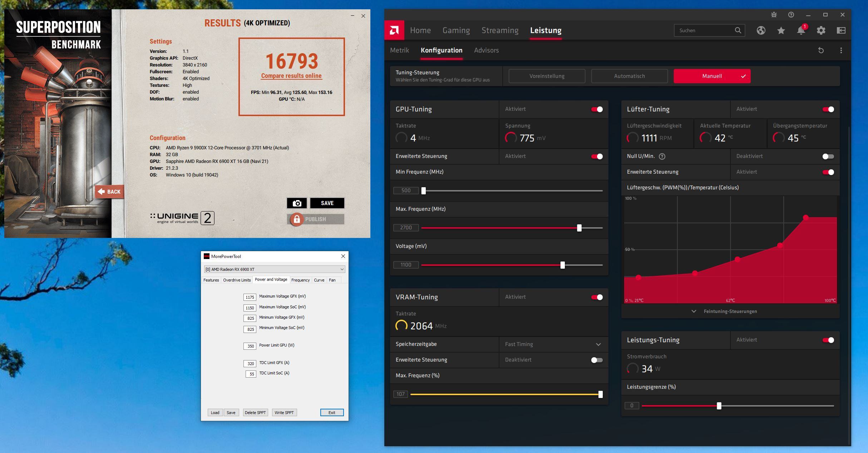Image resolution: width=868 pixels, height=453 pixels.
Task: Click the TDC Limit GFX input field
Action: click(x=250, y=364)
